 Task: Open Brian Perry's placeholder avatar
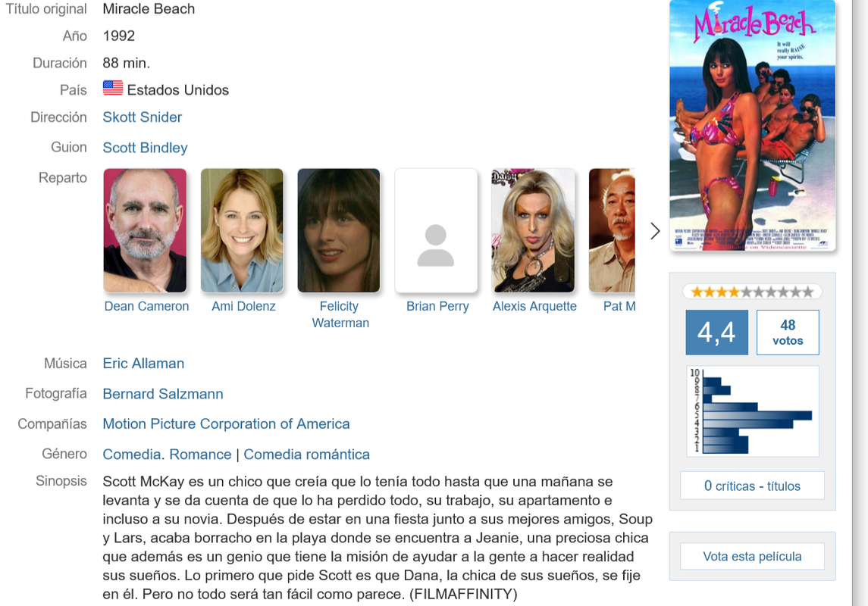tap(436, 230)
